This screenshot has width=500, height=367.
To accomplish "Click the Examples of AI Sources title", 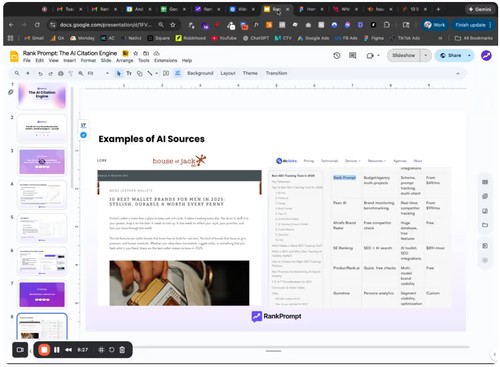I will click(152, 139).
